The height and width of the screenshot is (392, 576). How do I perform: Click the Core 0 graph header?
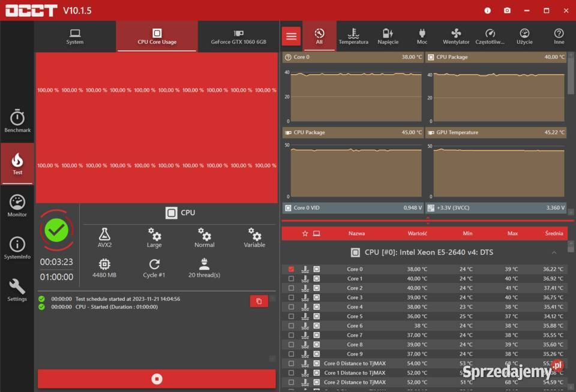coord(353,58)
